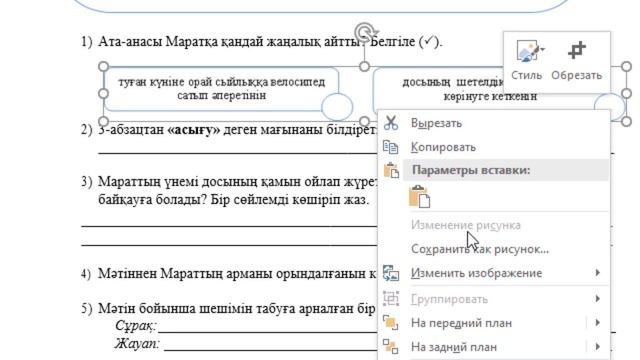This screenshot has height=360, width=640.
Task: Click the left-middle selection handle of picture
Action: pyautogui.click(x=104, y=93)
